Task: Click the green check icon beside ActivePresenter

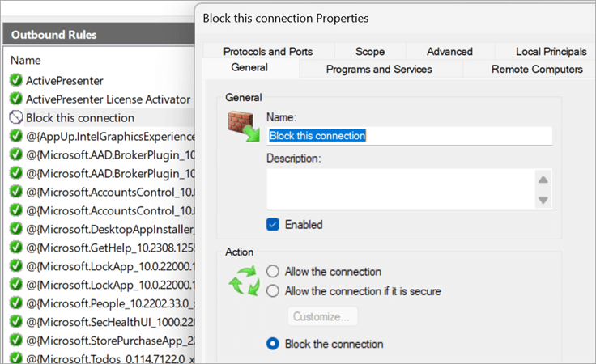Action: pos(15,80)
